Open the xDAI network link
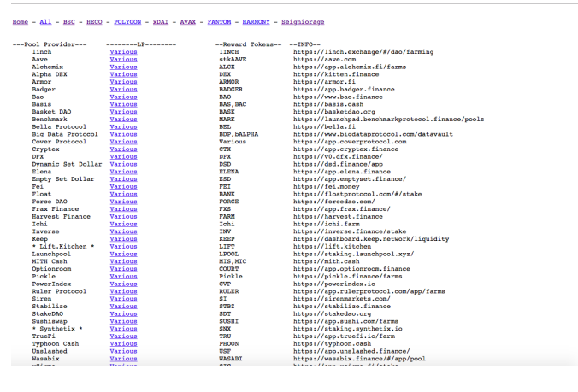Viewport: 578px width, 392px height. (x=161, y=22)
